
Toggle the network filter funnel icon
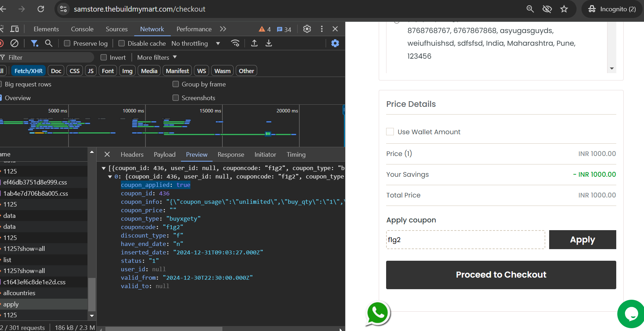tap(34, 43)
